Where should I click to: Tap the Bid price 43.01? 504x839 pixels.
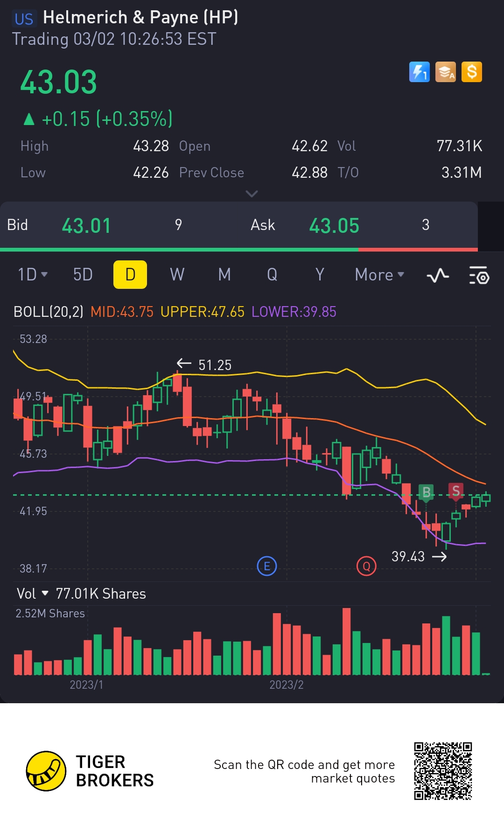tap(86, 226)
